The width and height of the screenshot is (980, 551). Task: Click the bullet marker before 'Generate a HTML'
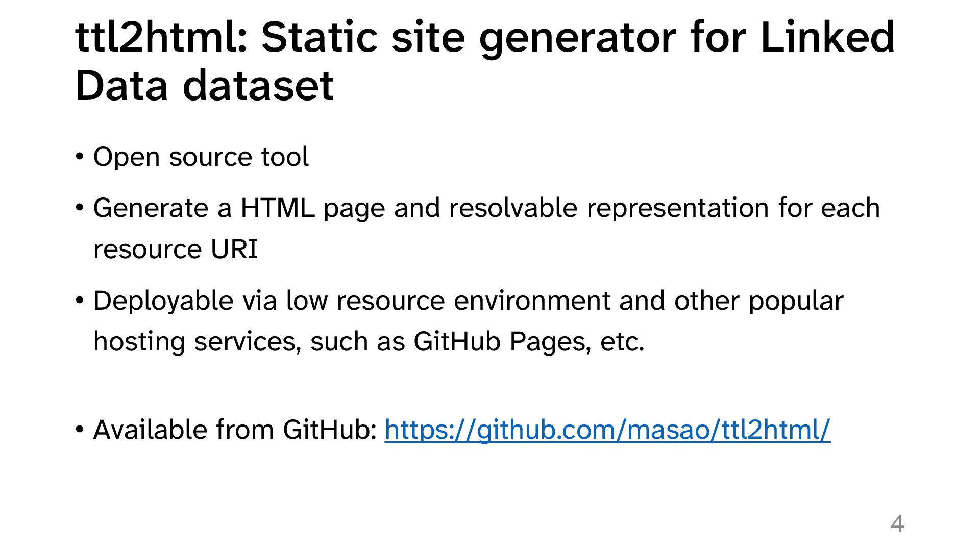click(x=79, y=208)
